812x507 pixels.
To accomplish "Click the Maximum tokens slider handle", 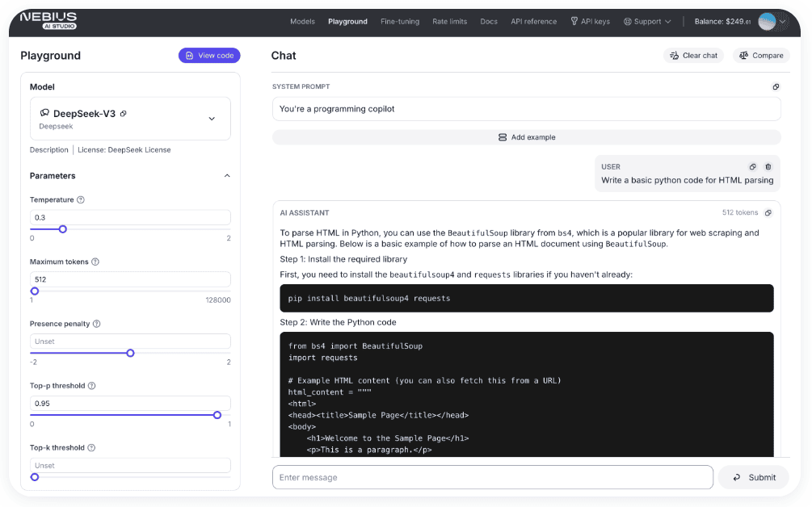I will tap(35, 291).
